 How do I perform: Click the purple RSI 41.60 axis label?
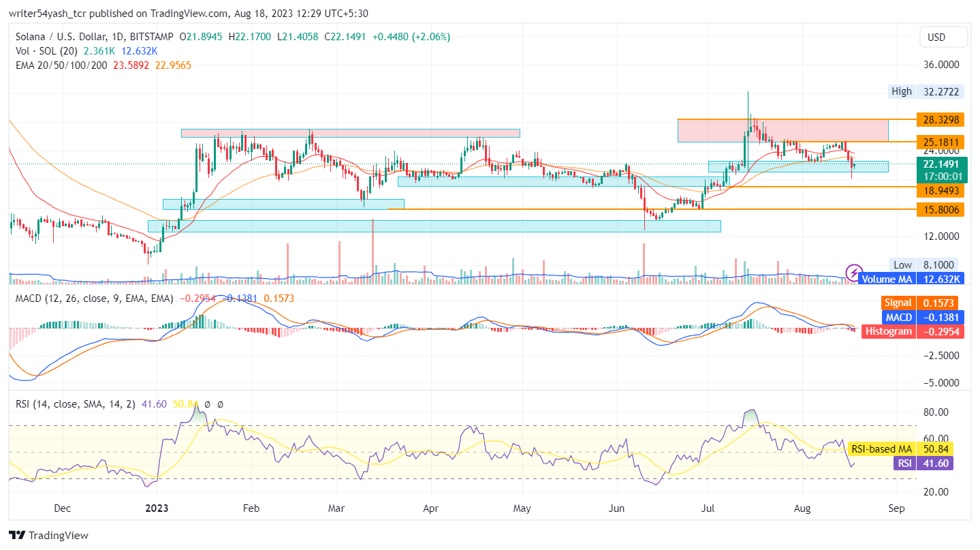(x=922, y=463)
